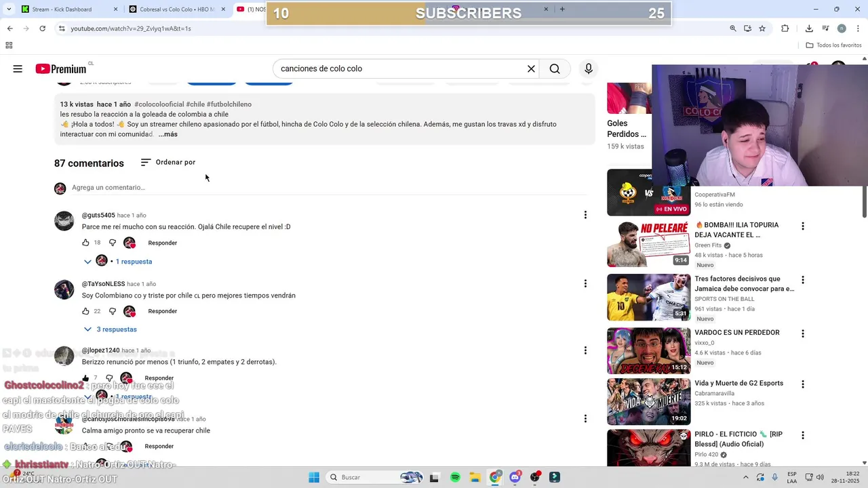Viewport: 868px width, 488px height.
Task: Open the taskbar volume control
Action: click(x=820, y=477)
